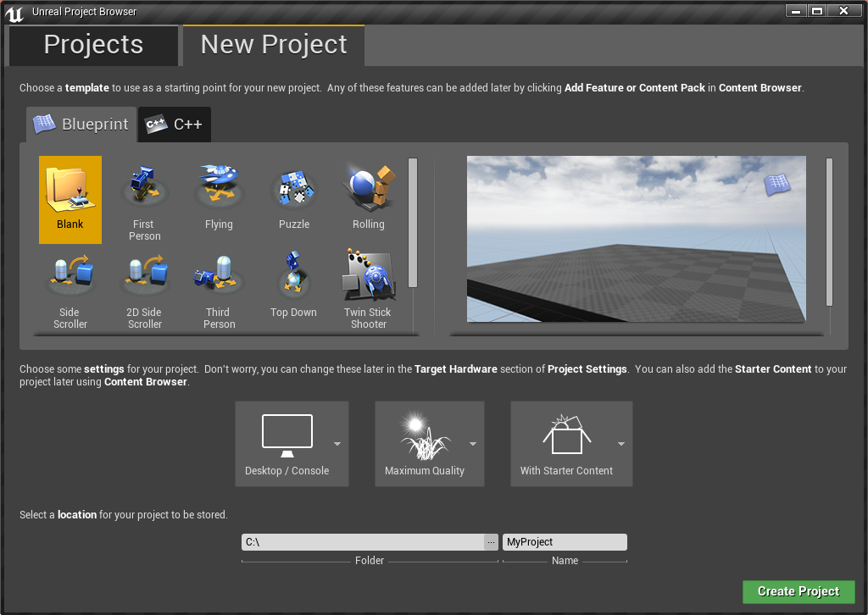Select the Blank project template
Viewport: 868px width, 615px height.
tap(70, 198)
